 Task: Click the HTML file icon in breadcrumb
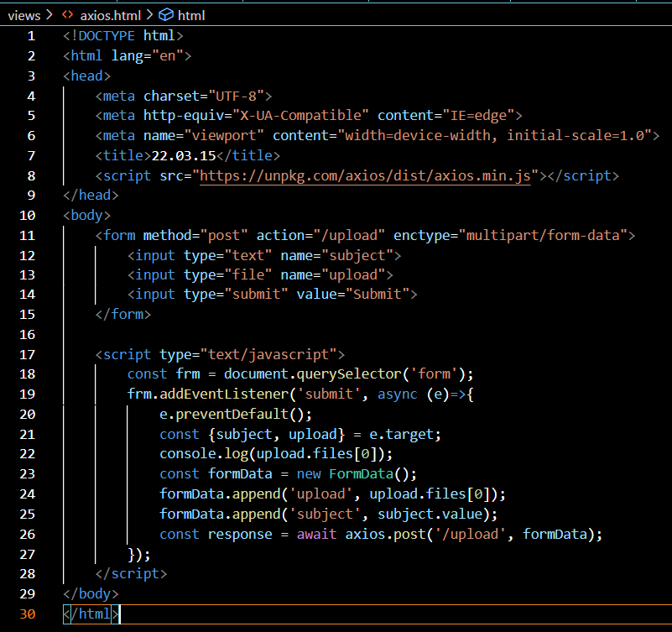(67, 15)
